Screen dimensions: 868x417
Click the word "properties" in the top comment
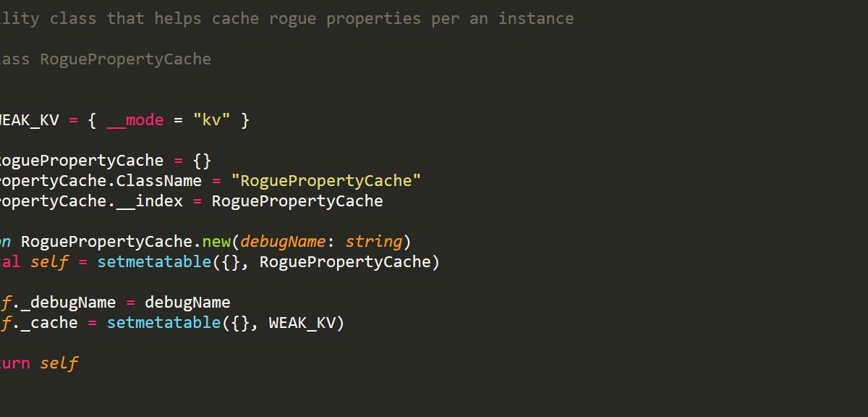click(x=373, y=19)
